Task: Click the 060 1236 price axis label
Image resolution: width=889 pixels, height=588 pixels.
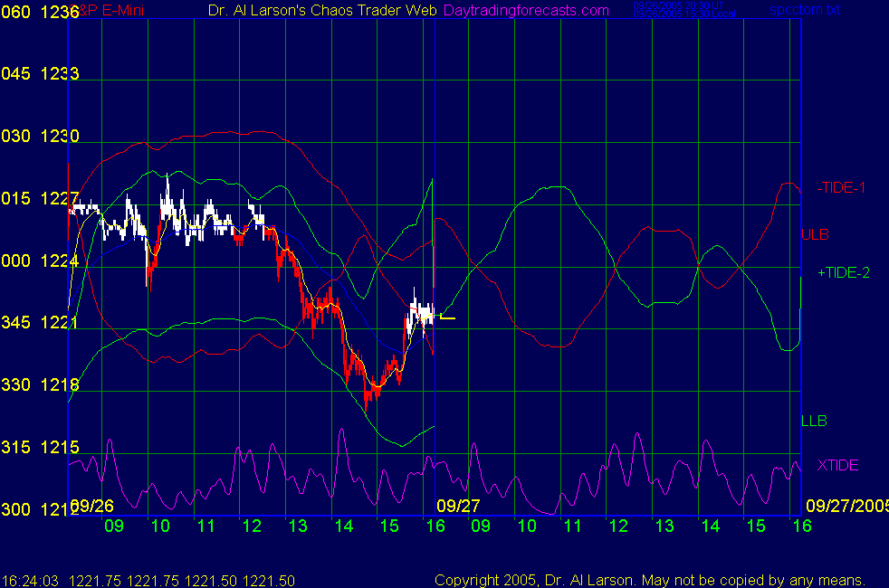Action: (40, 12)
